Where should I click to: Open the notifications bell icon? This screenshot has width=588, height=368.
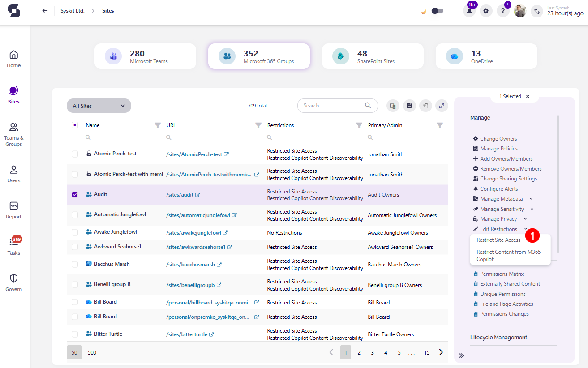469,11
